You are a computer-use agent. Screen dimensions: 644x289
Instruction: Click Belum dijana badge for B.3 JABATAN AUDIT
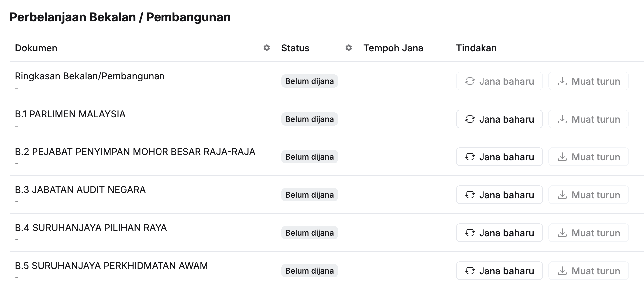[309, 195]
